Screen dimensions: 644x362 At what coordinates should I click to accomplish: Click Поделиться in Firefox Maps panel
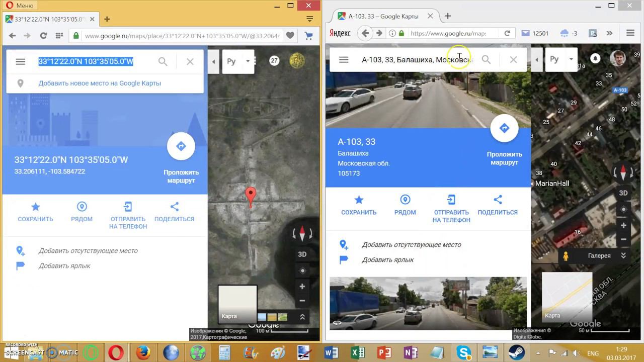(498, 205)
